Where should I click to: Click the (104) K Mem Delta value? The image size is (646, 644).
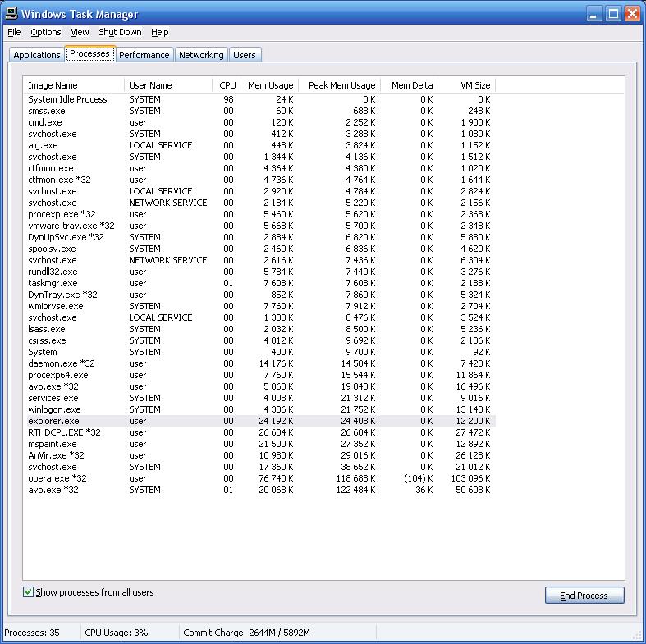pyautogui.click(x=418, y=478)
